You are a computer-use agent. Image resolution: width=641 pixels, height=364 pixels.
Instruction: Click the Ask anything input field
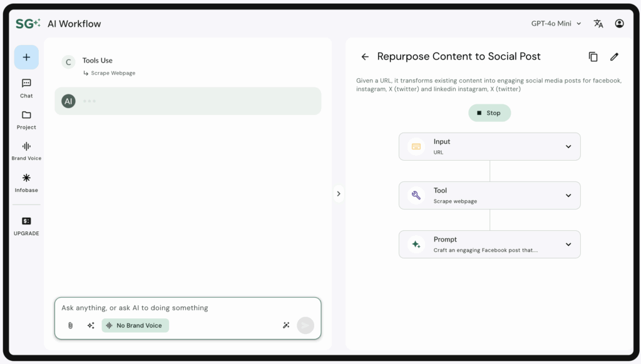(188, 308)
